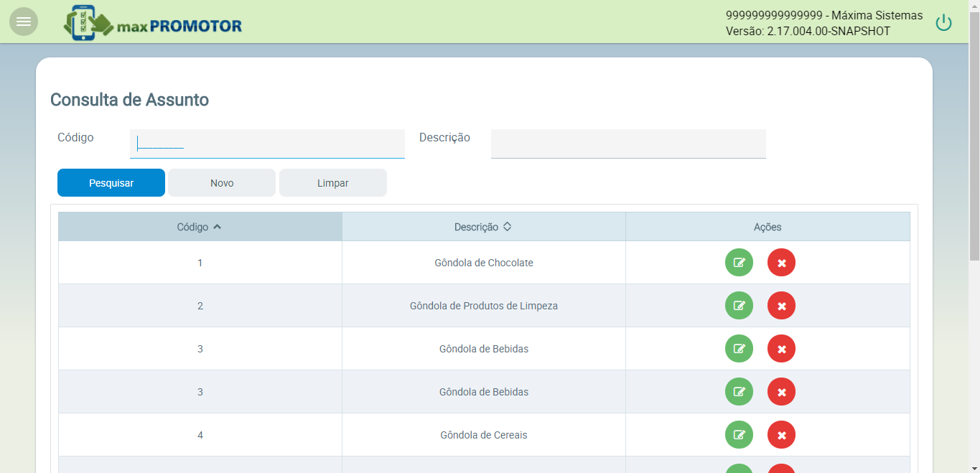Sort table by Código column

pyautogui.click(x=200, y=227)
